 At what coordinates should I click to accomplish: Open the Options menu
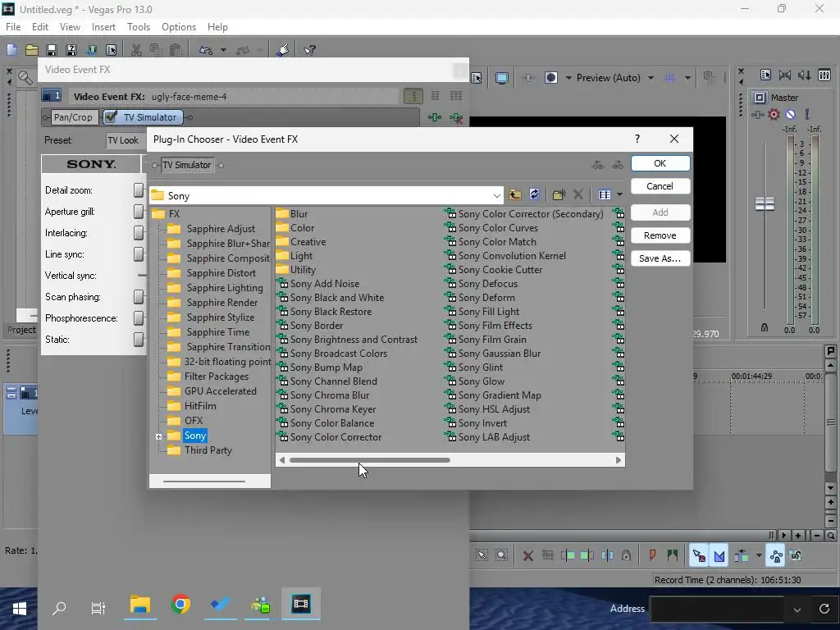click(178, 27)
